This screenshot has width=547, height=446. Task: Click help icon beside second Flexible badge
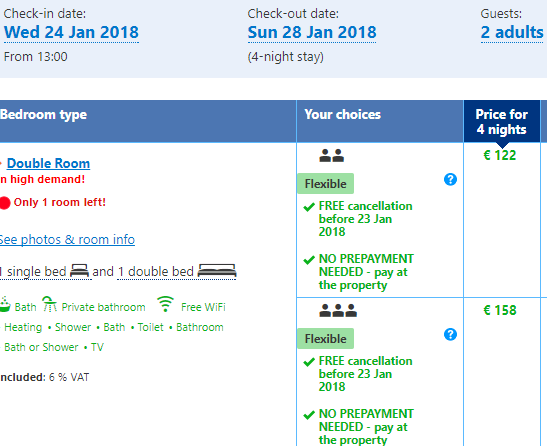(450, 334)
